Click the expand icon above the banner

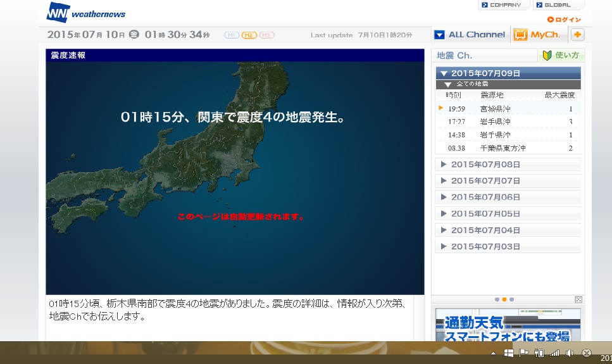(x=578, y=299)
